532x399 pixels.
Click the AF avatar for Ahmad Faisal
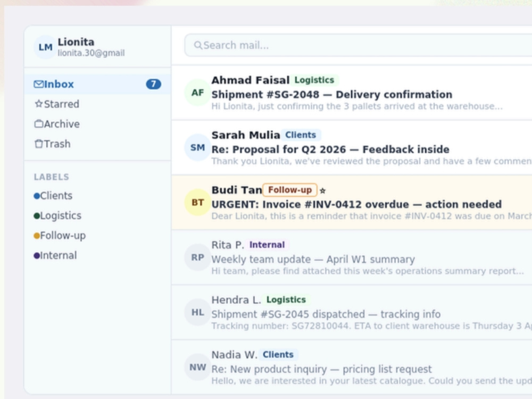[197, 92]
